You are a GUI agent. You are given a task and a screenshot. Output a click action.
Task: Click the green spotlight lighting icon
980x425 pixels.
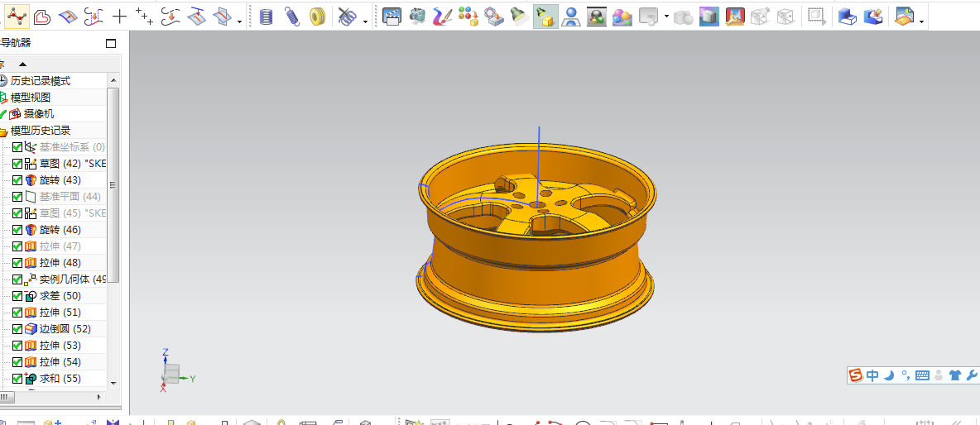(x=519, y=17)
